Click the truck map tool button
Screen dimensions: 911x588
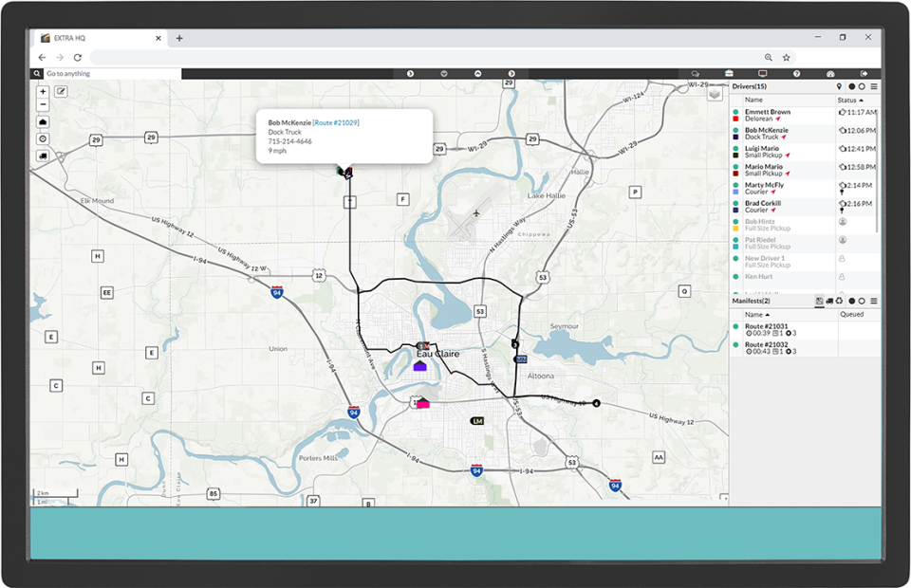43,156
